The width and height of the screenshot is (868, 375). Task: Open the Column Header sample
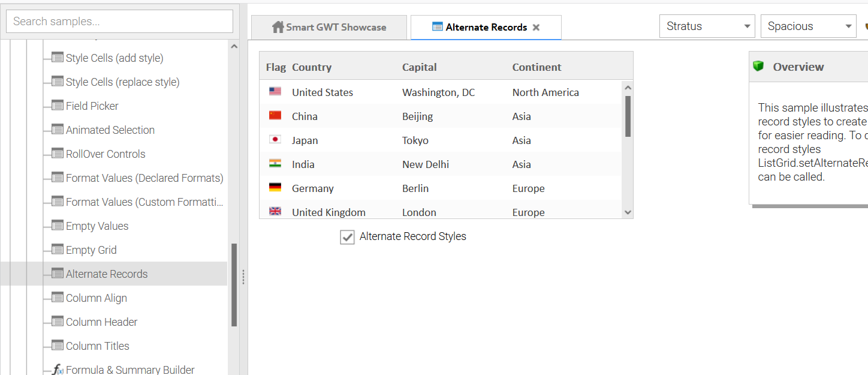(x=102, y=322)
